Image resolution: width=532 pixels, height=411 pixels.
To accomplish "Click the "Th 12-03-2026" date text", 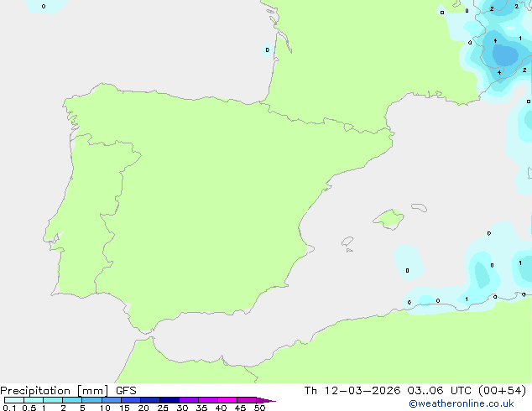I will [352, 391].
